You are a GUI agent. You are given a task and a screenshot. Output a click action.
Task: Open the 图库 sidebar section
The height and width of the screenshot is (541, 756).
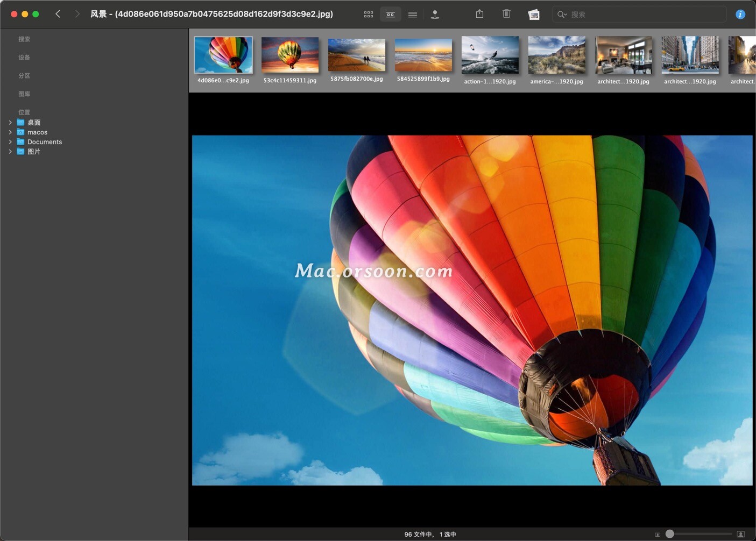tap(24, 94)
